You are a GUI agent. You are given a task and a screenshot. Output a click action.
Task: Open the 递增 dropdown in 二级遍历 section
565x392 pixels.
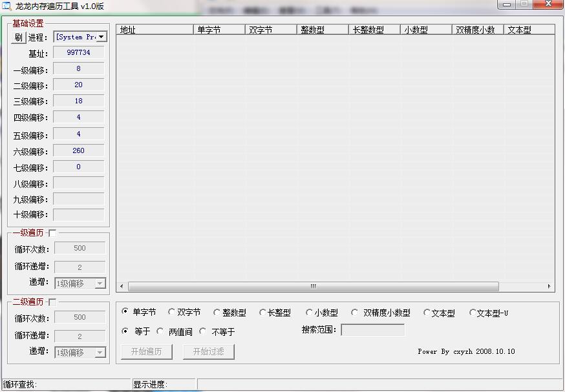point(100,351)
